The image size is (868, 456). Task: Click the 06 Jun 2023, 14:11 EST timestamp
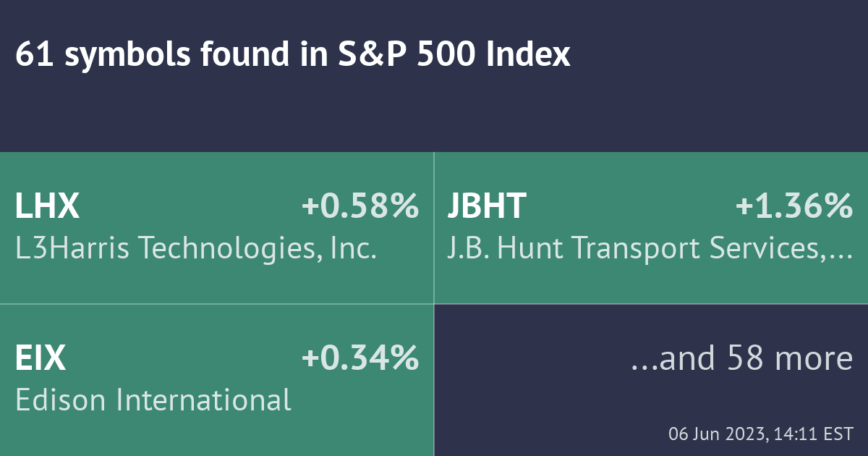pos(761,434)
